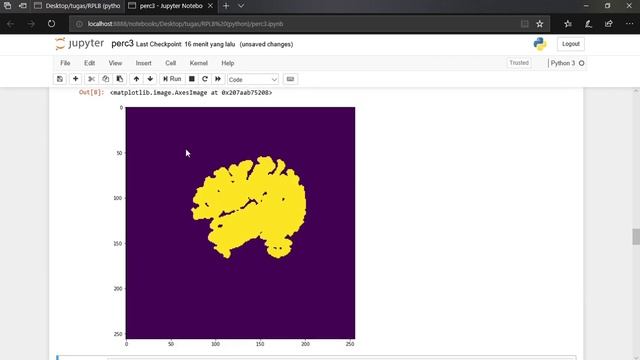The height and width of the screenshot is (360, 640).
Task: Paste cells below icon
Action: (120, 79)
